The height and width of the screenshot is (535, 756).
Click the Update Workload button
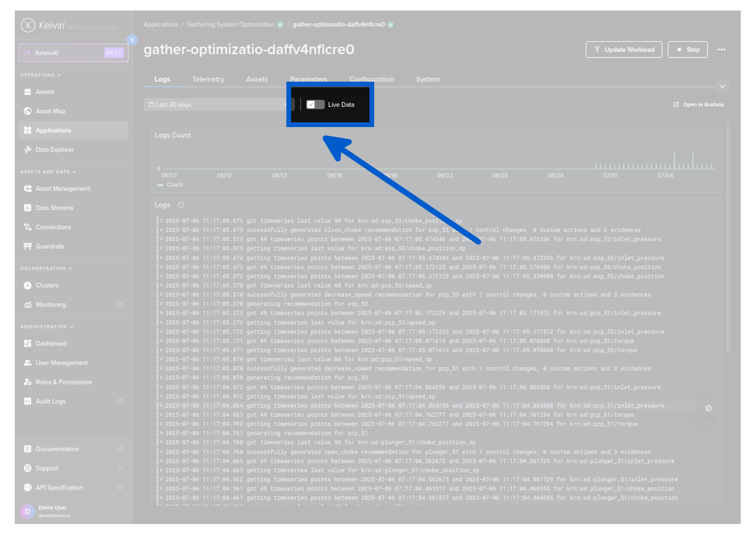click(624, 50)
